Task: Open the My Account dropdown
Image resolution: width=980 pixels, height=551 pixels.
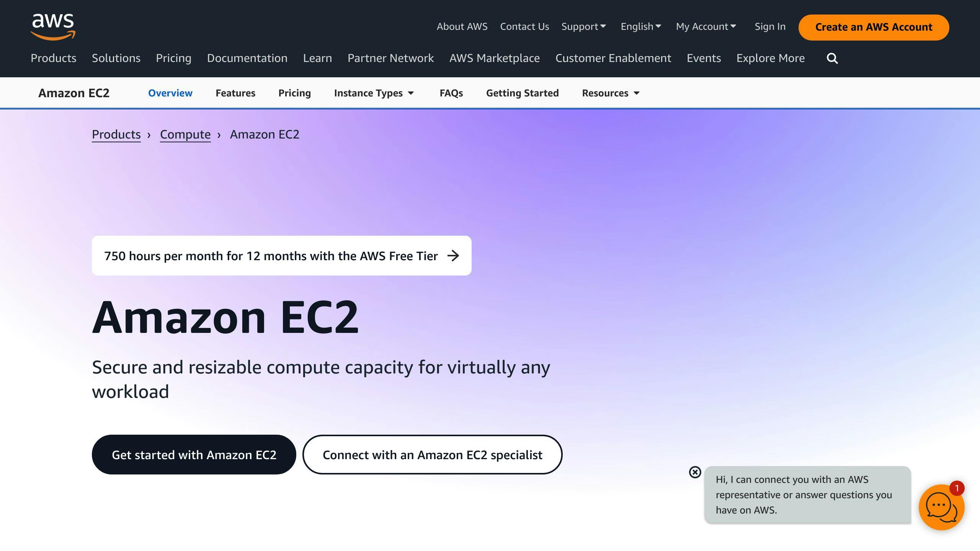Action: (x=706, y=27)
